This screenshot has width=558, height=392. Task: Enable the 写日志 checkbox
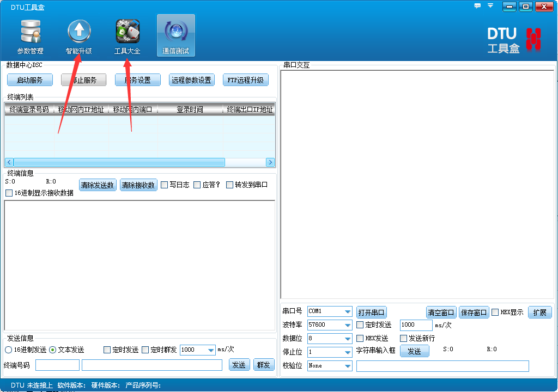click(x=165, y=185)
